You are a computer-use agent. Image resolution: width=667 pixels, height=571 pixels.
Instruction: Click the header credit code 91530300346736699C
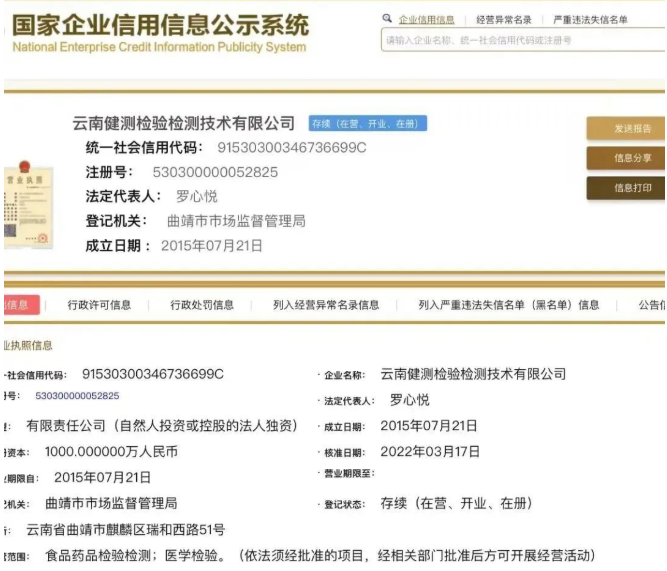point(291,148)
